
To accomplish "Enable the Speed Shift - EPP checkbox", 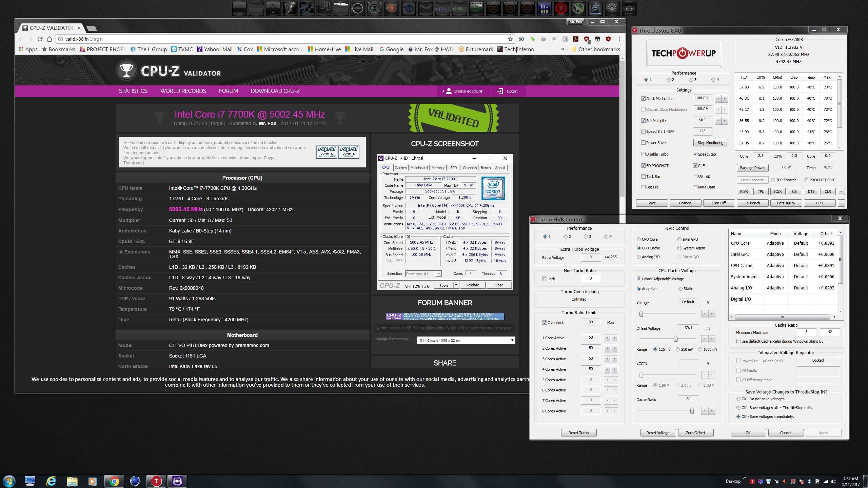I will click(643, 131).
